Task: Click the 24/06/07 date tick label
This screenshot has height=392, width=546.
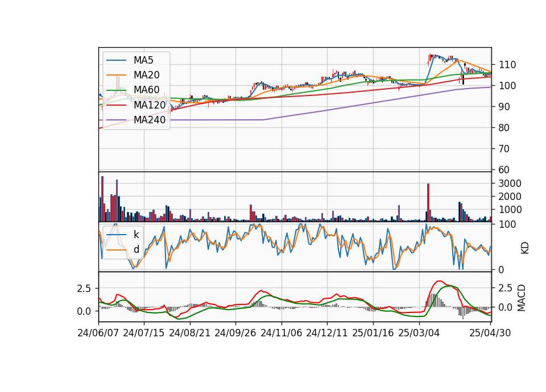Action: (x=98, y=333)
